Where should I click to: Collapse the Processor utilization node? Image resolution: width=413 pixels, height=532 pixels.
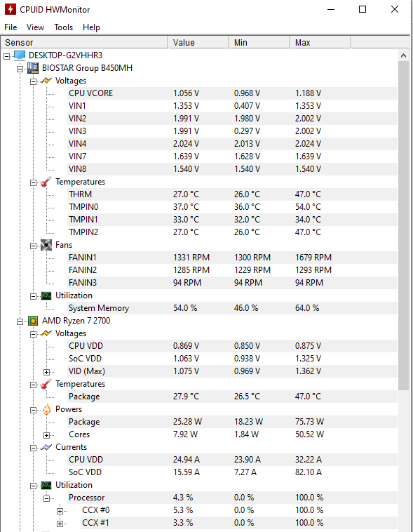click(47, 498)
